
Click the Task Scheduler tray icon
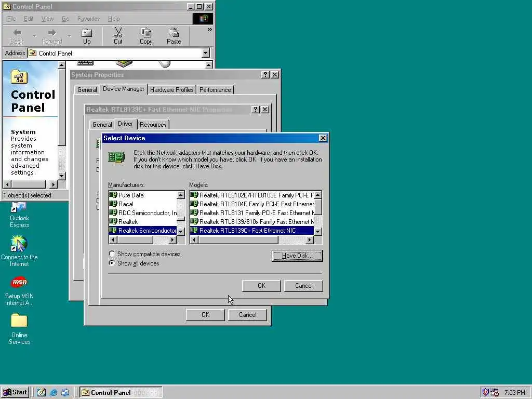click(x=495, y=392)
